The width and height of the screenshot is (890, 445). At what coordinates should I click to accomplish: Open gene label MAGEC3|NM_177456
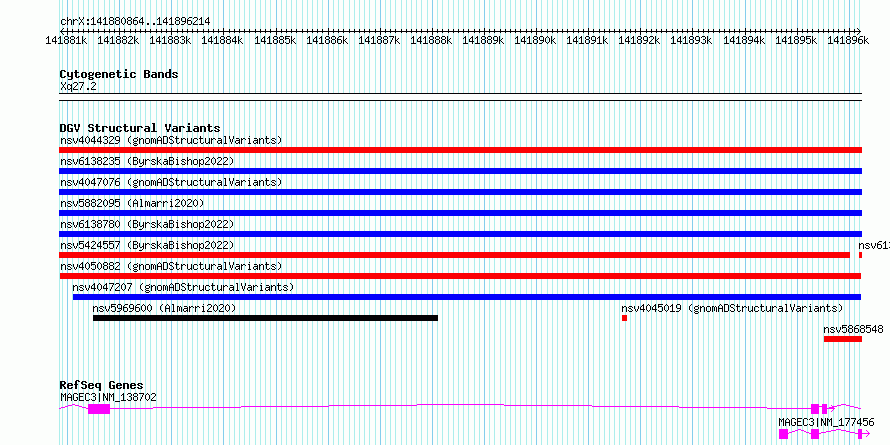point(826,422)
